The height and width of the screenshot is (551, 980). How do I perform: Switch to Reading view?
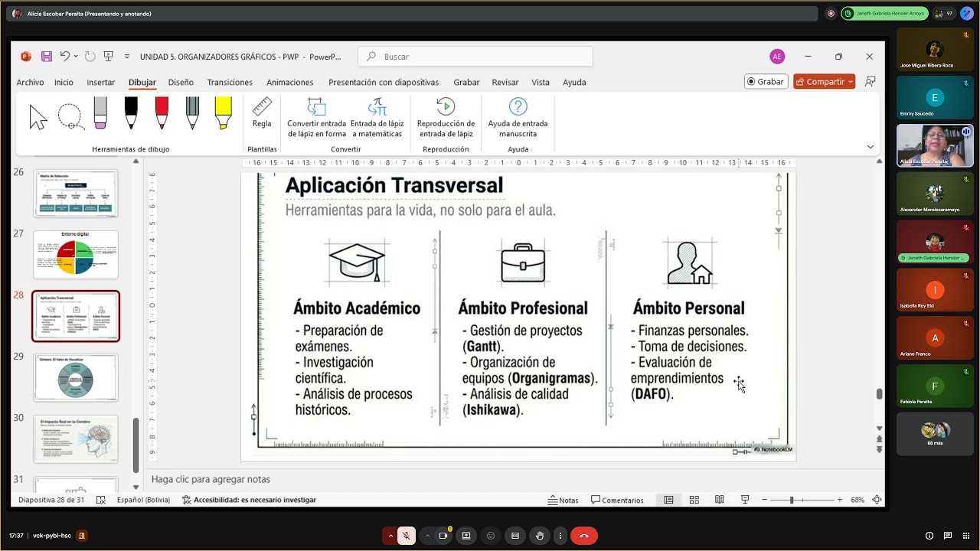[x=720, y=500]
